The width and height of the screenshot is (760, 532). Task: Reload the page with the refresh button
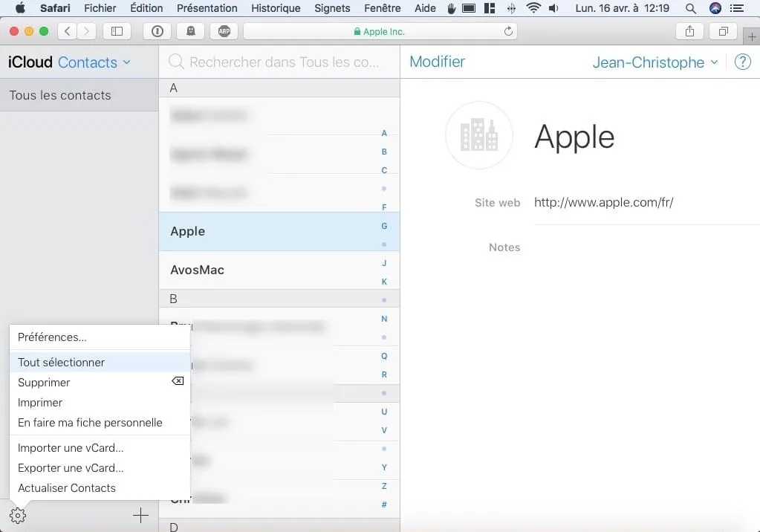point(507,31)
